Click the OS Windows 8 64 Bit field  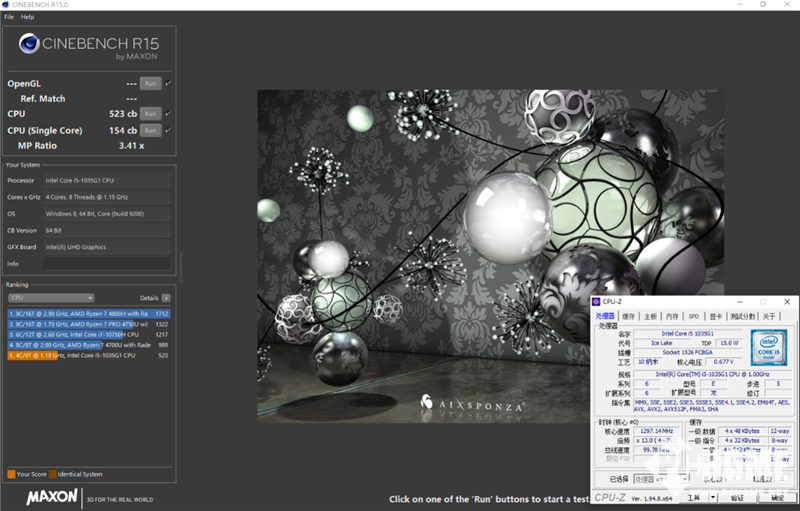pos(107,214)
